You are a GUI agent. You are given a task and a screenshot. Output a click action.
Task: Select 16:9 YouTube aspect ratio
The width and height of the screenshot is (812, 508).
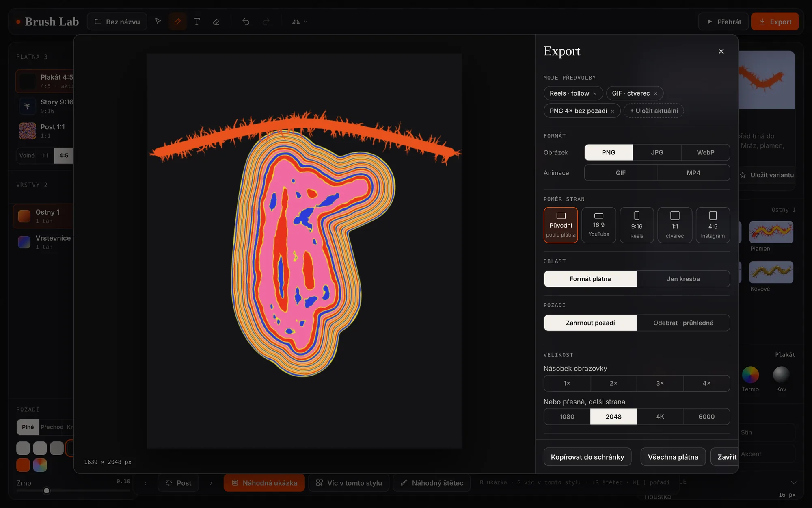pyautogui.click(x=598, y=225)
